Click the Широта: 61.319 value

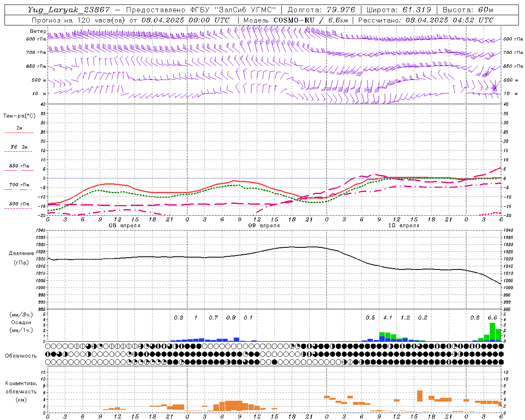tap(399, 10)
